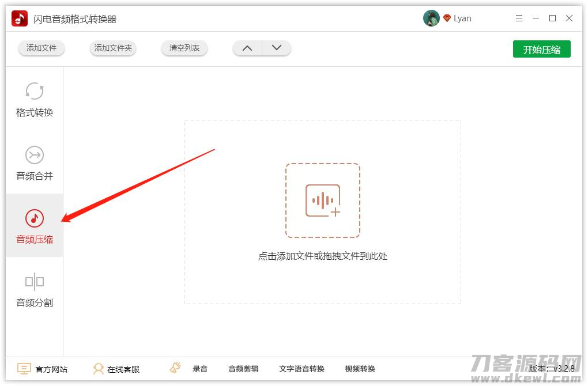
Task: Open 官方网站 link
Action: [x=51, y=369]
